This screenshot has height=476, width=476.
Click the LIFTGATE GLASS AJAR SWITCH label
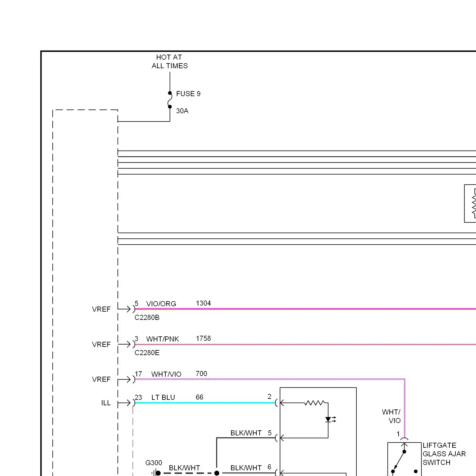(444, 454)
